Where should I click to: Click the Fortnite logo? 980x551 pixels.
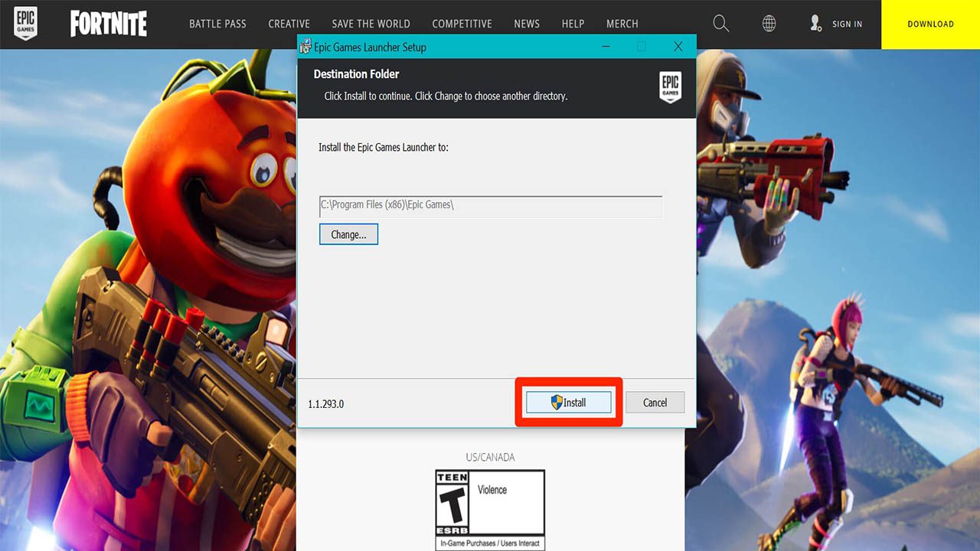[108, 24]
